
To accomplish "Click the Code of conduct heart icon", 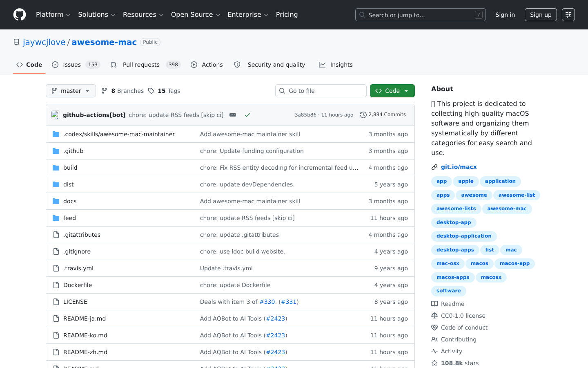I will click(434, 328).
